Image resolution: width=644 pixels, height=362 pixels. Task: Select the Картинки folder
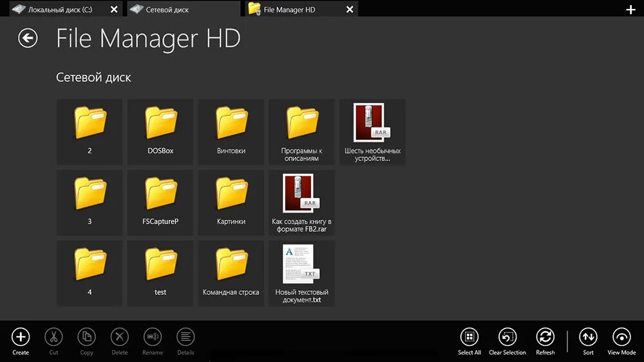(231, 202)
